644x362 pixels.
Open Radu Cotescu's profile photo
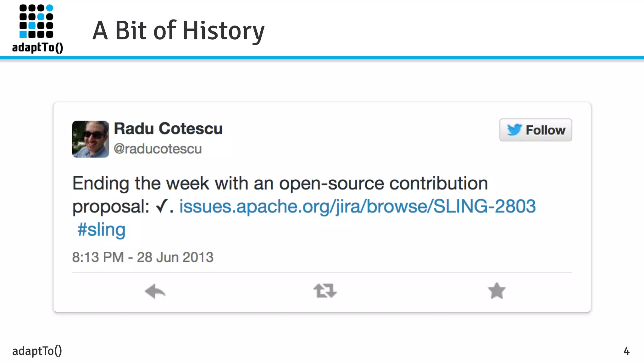coord(91,139)
